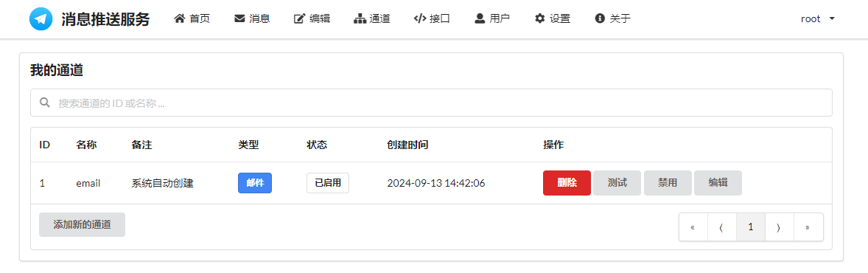Delete the email channel with 删除
868x273 pixels.
(x=567, y=183)
